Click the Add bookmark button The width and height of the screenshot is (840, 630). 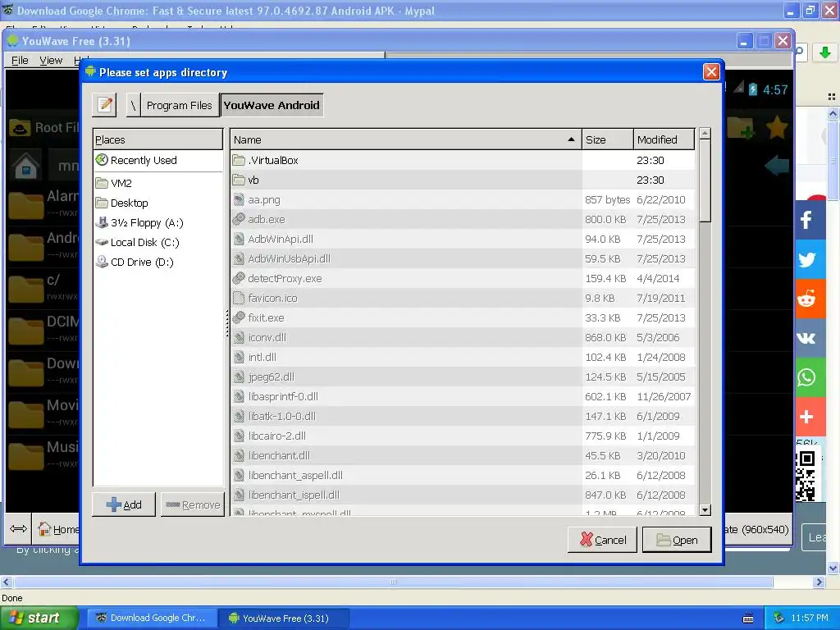pyautogui.click(x=124, y=504)
